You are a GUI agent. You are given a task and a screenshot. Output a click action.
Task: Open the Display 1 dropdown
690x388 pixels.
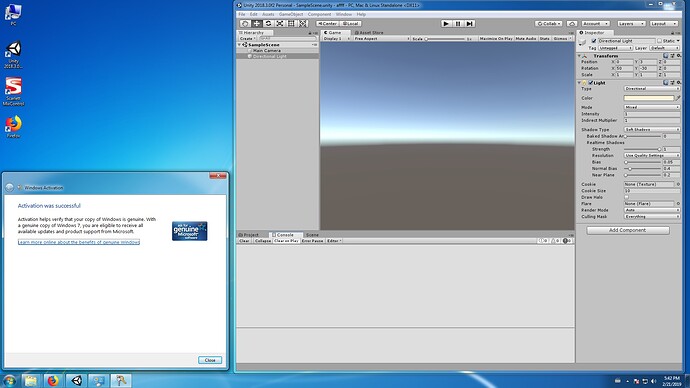pyautogui.click(x=337, y=38)
